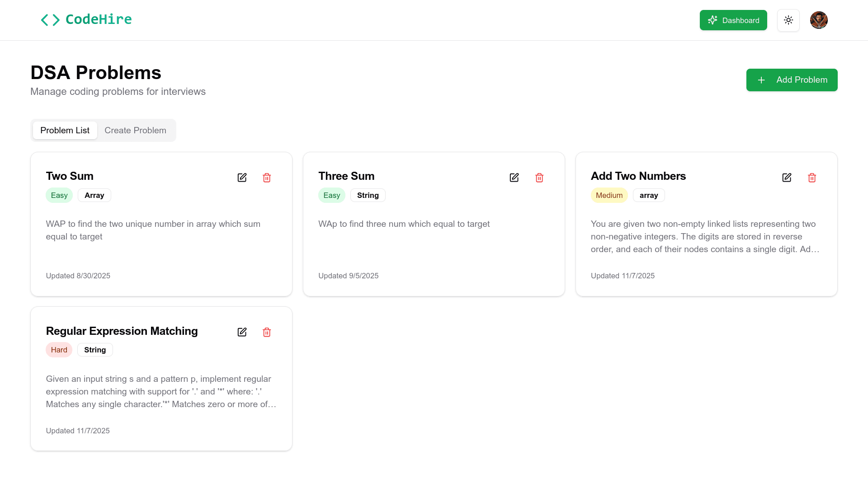
Task: Edit the Regular Expression Matching problem
Action: pos(242,332)
